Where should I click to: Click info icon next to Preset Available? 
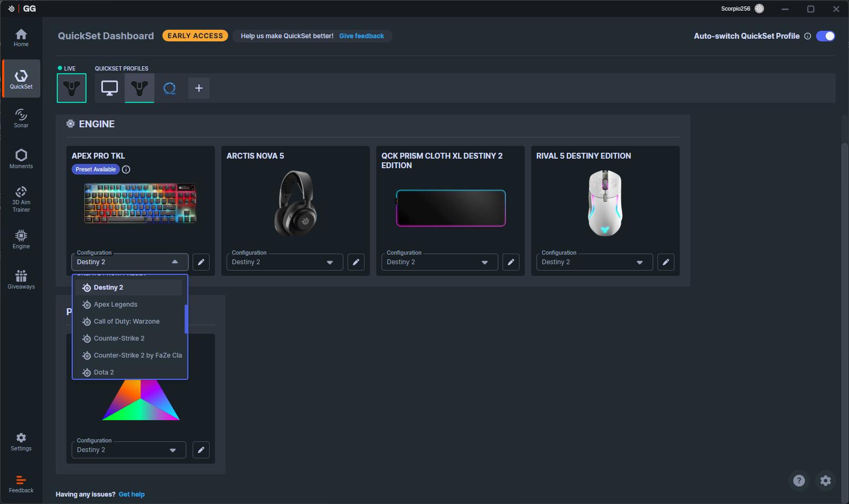126,170
